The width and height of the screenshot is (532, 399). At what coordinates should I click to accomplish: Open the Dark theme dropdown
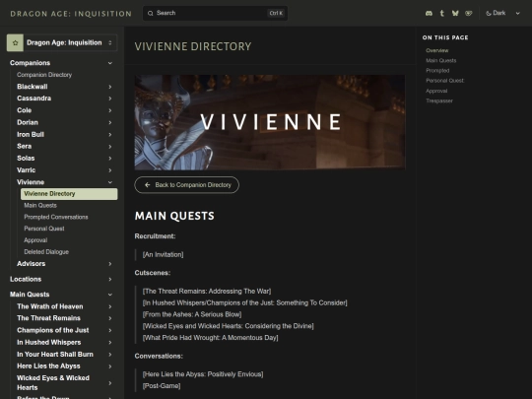pos(502,13)
